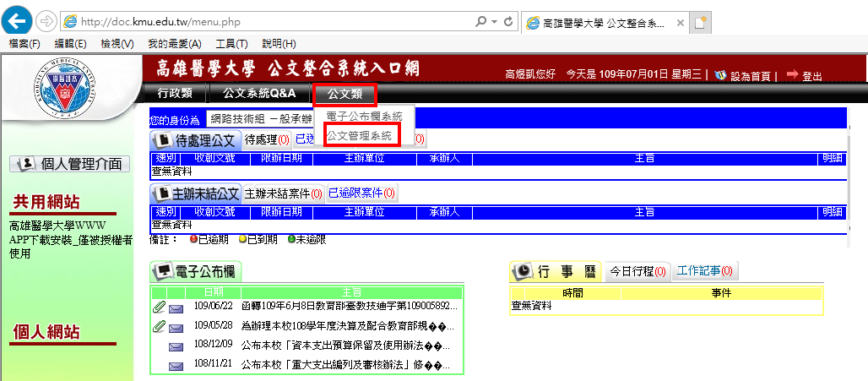The image size is (868, 381).
Task: Open the 待處理公文 section button
Action: pyautogui.click(x=196, y=139)
